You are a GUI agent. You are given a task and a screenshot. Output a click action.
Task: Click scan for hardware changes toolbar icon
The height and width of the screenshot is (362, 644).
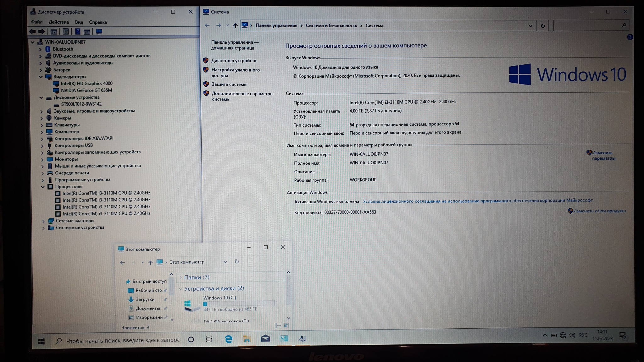(x=99, y=32)
